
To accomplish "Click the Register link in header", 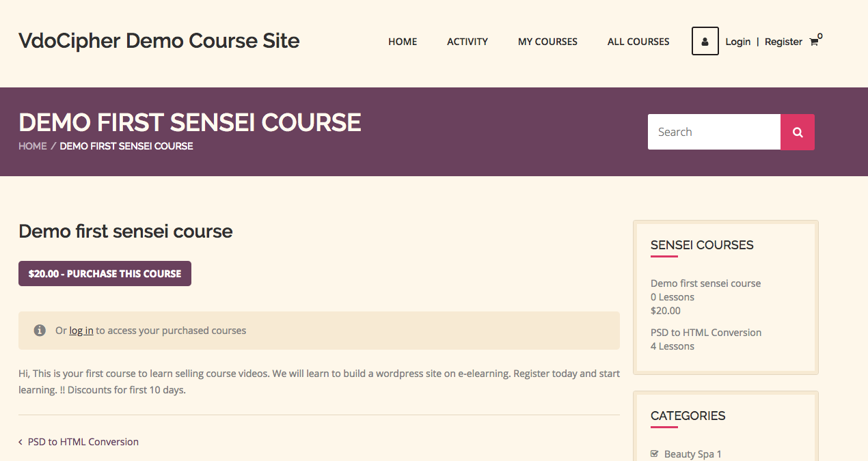I will (783, 42).
